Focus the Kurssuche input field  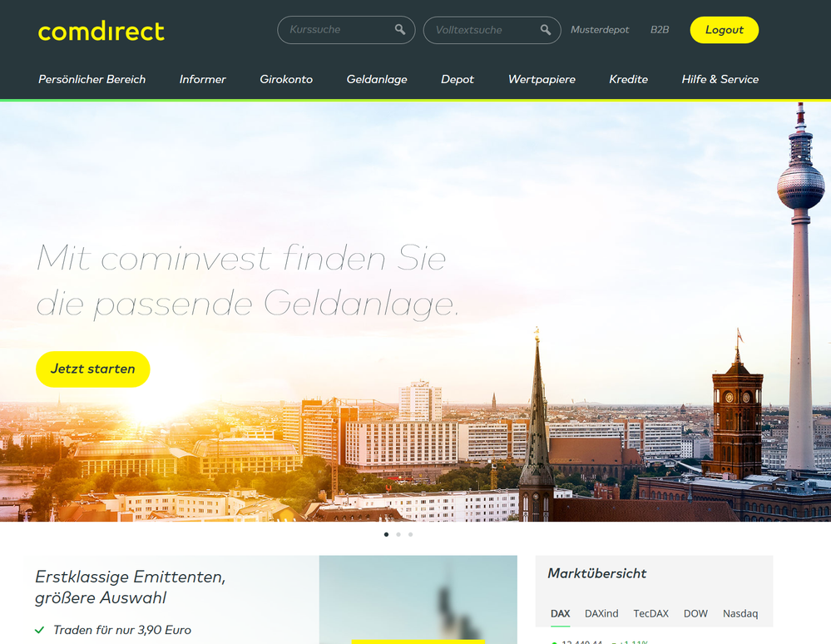[x=346, y=30]
